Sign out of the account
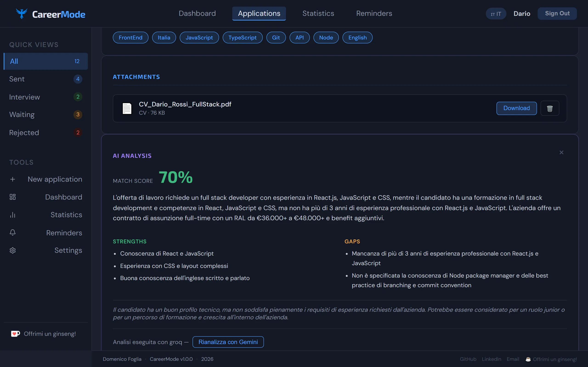Screen dimensions: 588x367 (x=557, y=13)
